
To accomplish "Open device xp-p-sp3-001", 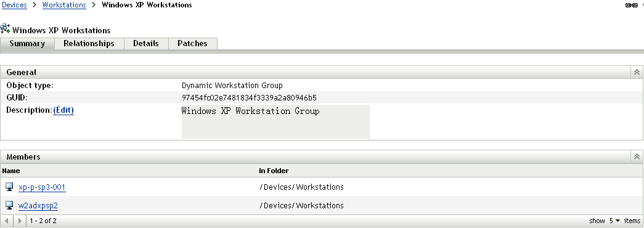I will coord(42,187).
